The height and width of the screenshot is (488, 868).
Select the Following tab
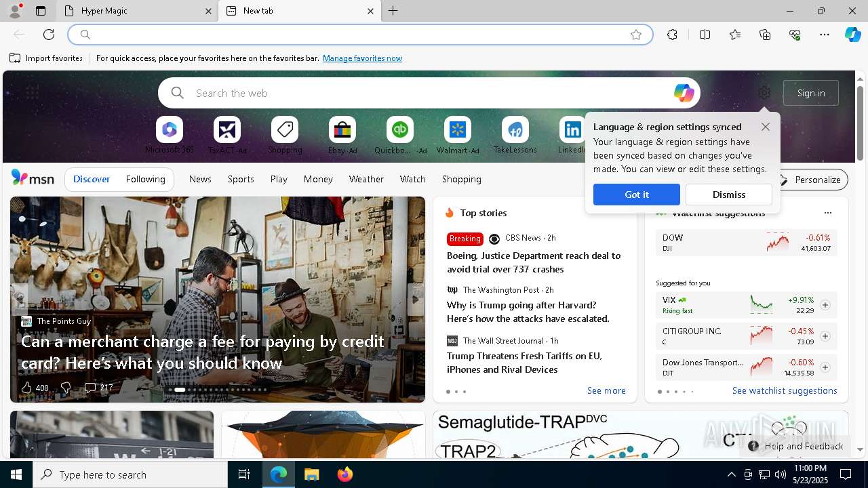pos(146,179)
